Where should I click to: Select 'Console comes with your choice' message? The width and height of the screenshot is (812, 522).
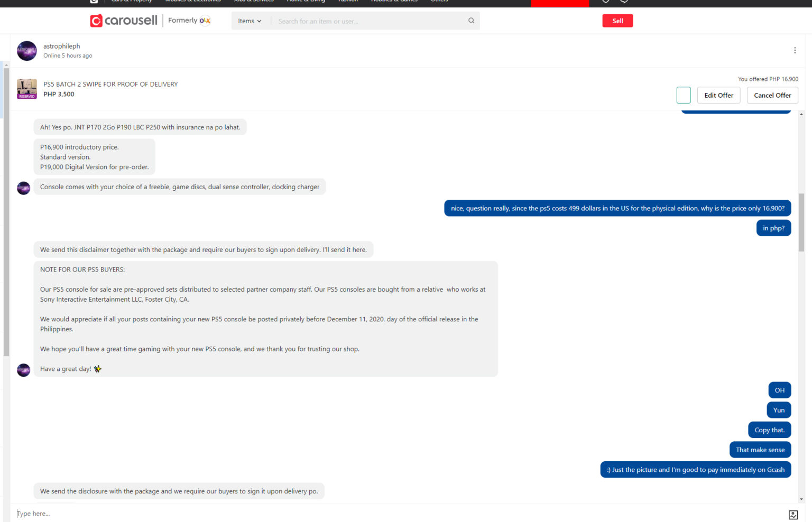click(180, 187)
